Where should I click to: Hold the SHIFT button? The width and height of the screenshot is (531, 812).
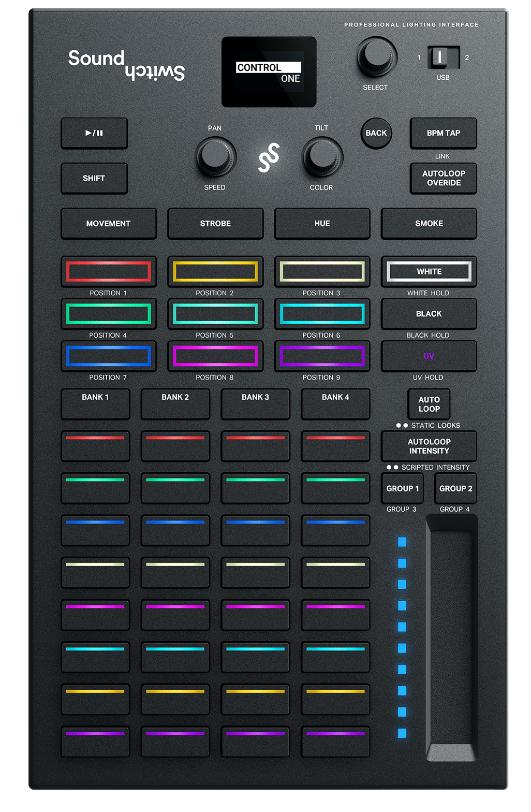coord(94,178)
